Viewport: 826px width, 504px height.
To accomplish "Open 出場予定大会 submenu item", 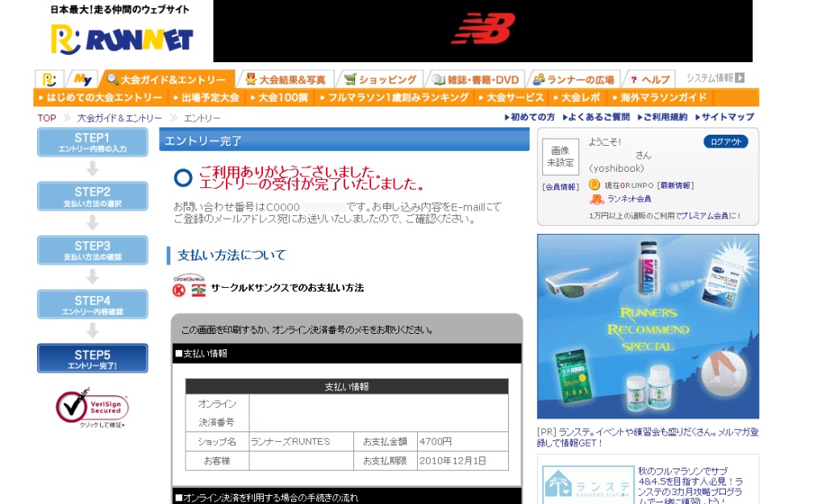I will click(206, 98).
